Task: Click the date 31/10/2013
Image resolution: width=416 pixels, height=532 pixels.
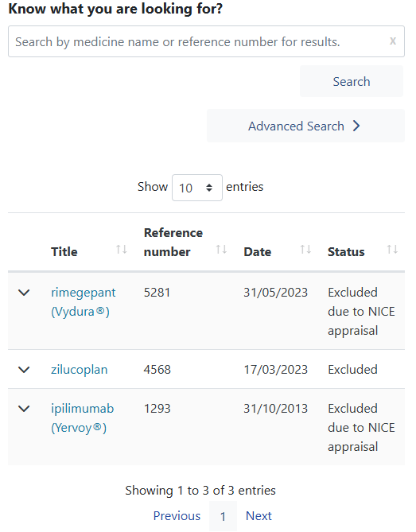Action: pos(275,409)
